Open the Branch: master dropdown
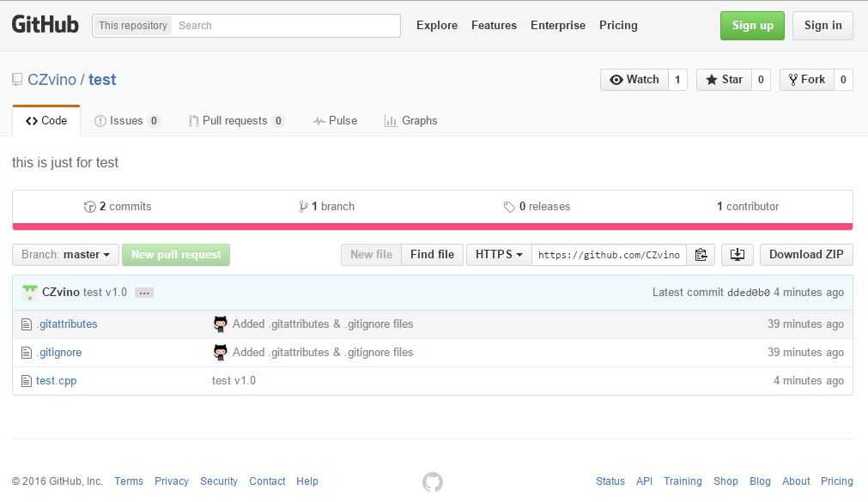868x502 pixels. pyautogui.click(x=65, y=255)
